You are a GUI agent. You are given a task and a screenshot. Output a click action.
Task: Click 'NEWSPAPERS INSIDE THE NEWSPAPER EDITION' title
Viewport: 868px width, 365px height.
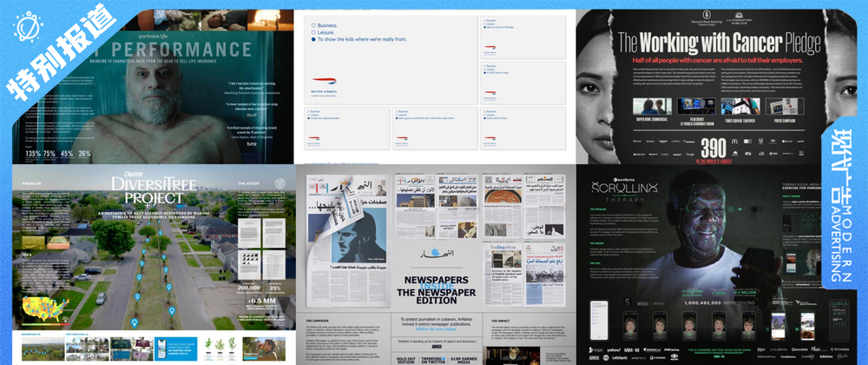pyautogui.click(x=435, y=290)
